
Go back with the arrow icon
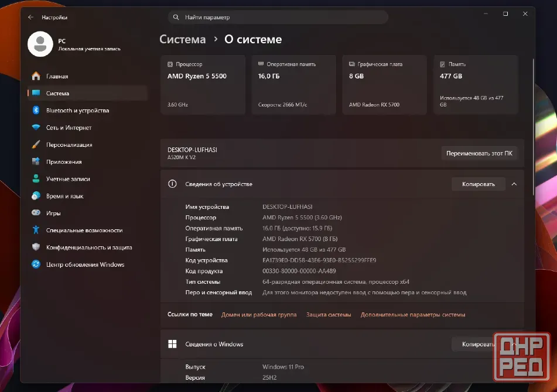click(x=30, y=17)
